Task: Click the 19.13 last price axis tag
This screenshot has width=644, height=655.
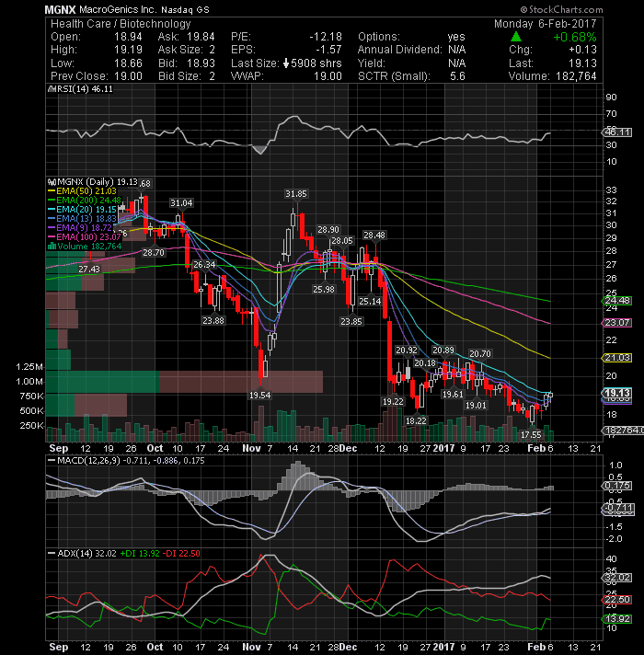Action: click(x=617, y=393)
